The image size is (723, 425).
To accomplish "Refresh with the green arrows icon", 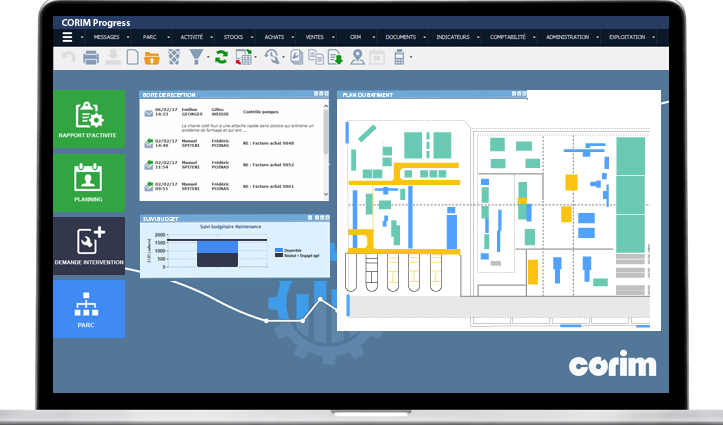I will (221, 57).
